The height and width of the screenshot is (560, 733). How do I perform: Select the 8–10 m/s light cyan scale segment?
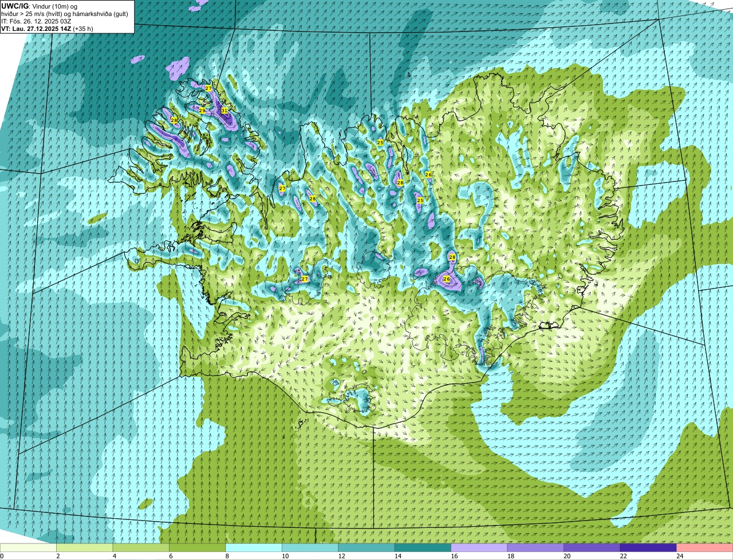tap(254, 547)
